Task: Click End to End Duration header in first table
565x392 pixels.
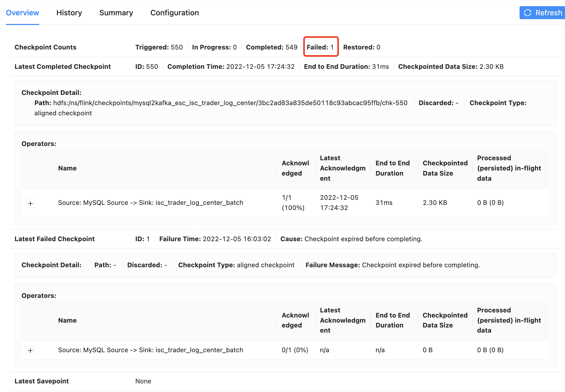Action: [x=392, y=168]
